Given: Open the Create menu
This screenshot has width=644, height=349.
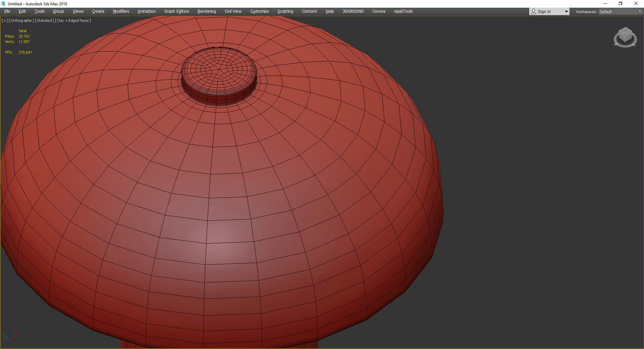Looking at the screenshot, I should coord(98,11).
